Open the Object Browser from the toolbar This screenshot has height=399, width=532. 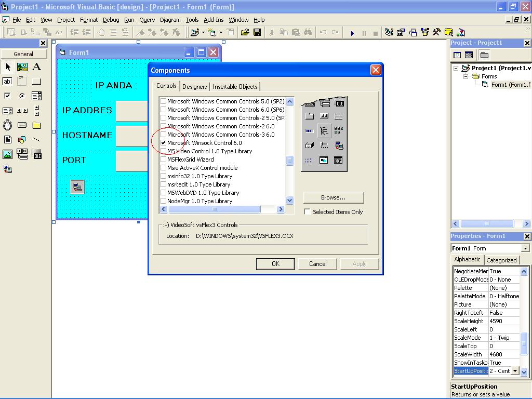[425, 32]
